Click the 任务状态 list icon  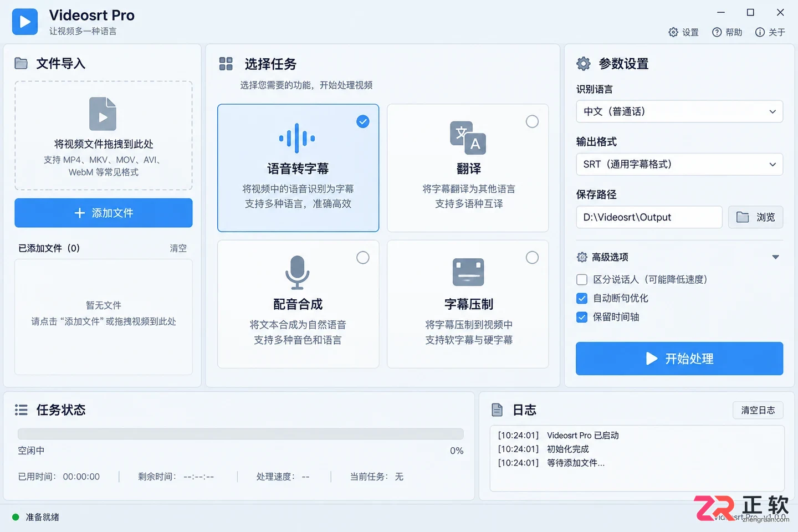pos(21,410)
